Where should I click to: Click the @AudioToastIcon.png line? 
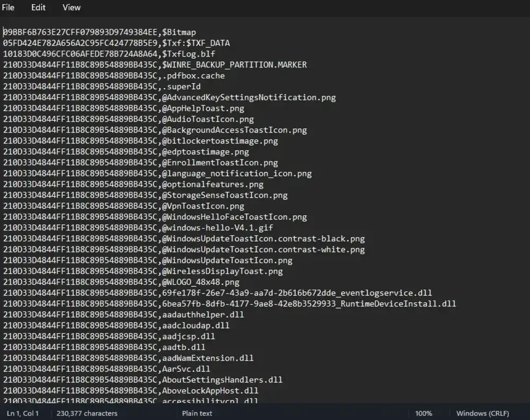click(128, 119)
